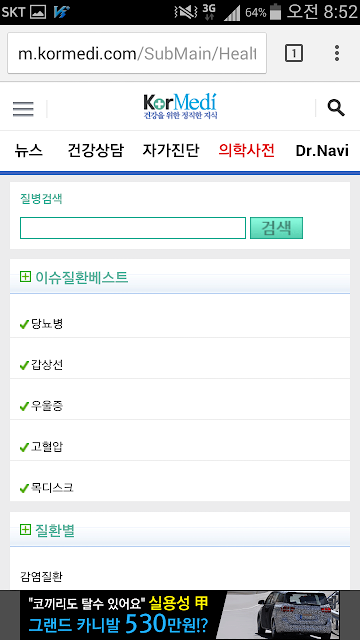Tap the battery icon in status bar
This screenshot has height=640, width=360.
[276, 12]
